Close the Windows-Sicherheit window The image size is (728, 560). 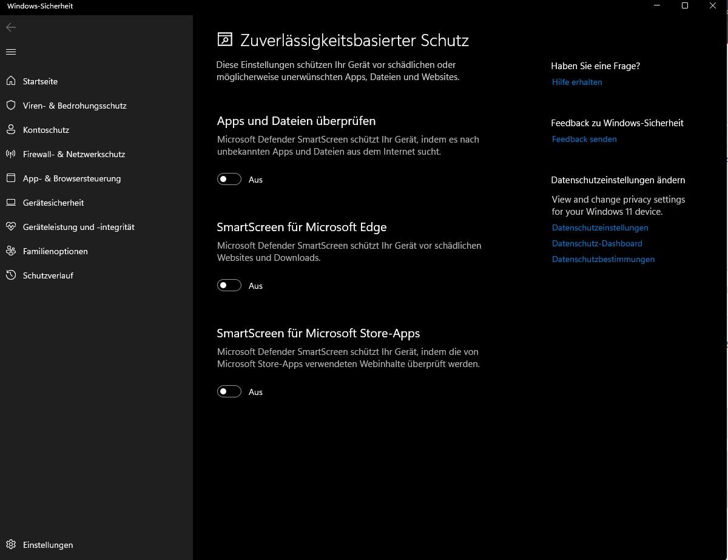click(713, 5)
